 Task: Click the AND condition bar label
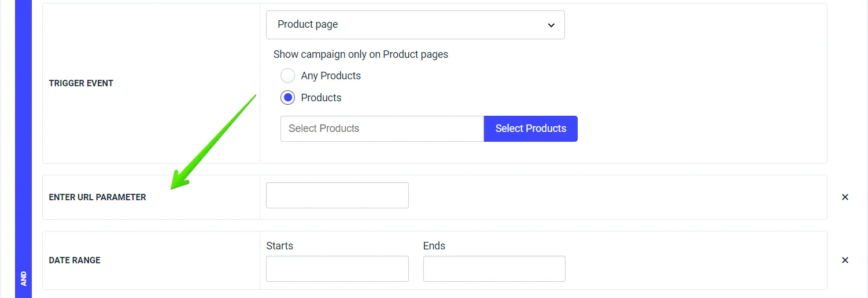pos(23,280)
